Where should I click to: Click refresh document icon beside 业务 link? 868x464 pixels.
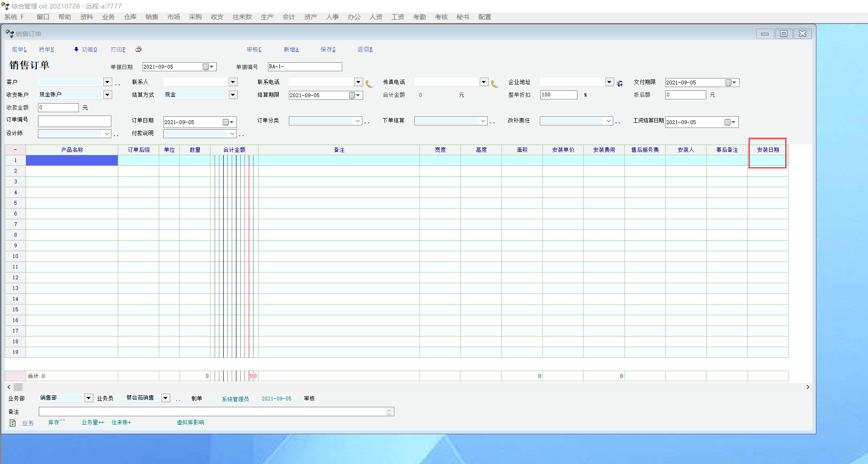pyautogui.click(x=13, y=423)
